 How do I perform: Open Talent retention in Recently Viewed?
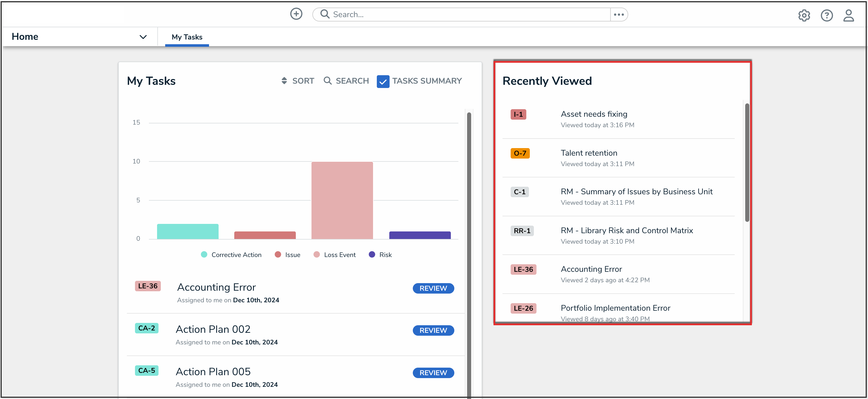pyautogui.click(x=589, y=153)
